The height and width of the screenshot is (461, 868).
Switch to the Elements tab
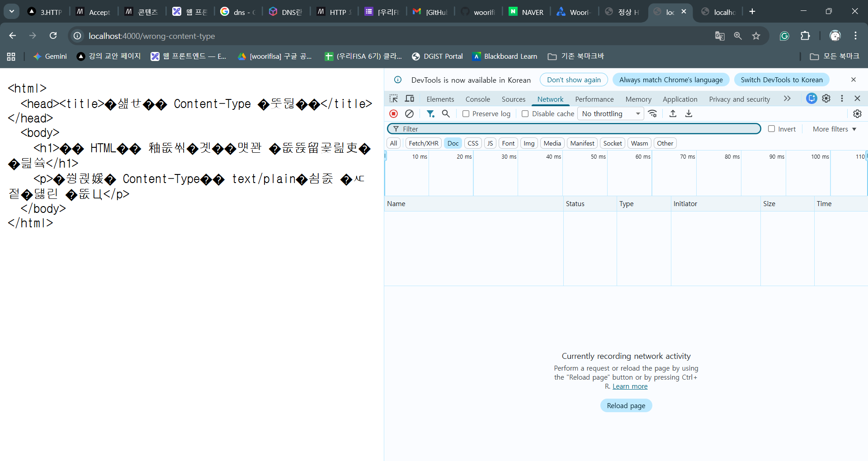point(440,99)
